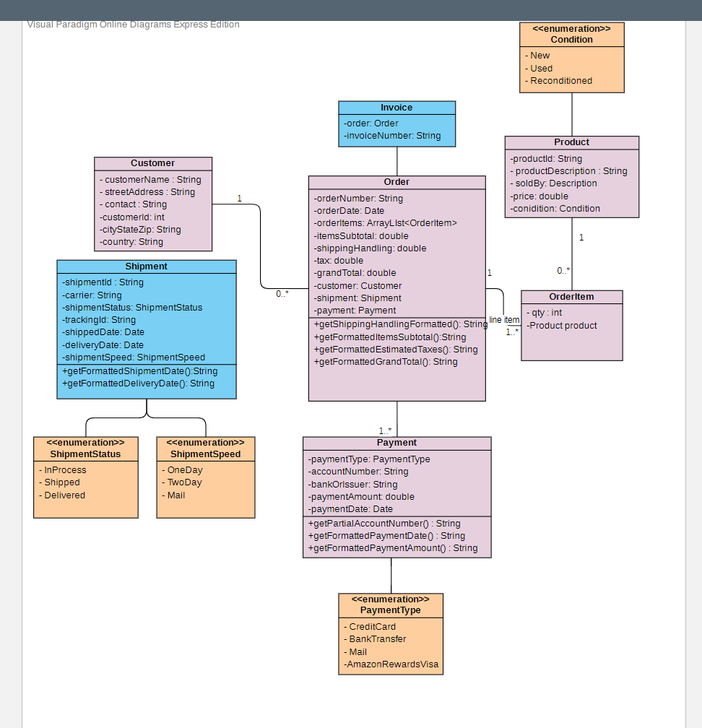Image resolution: width=702 pixels, height=728 pixels.
Task: Click the Shipment class header
Action: [x=146, y=266]
